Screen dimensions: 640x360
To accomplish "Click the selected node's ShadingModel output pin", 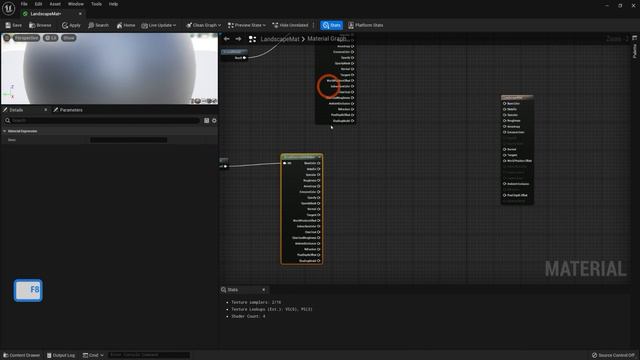I will 319,261.
